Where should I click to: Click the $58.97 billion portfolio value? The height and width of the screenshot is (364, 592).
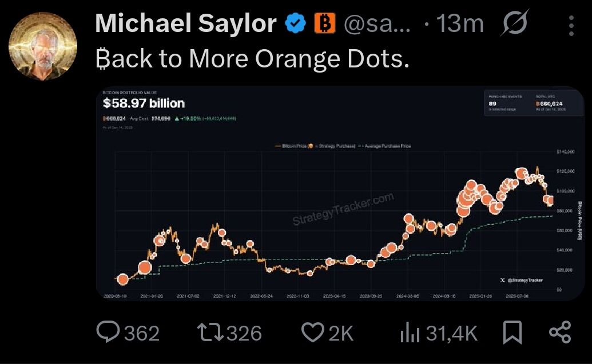[144, 103]
